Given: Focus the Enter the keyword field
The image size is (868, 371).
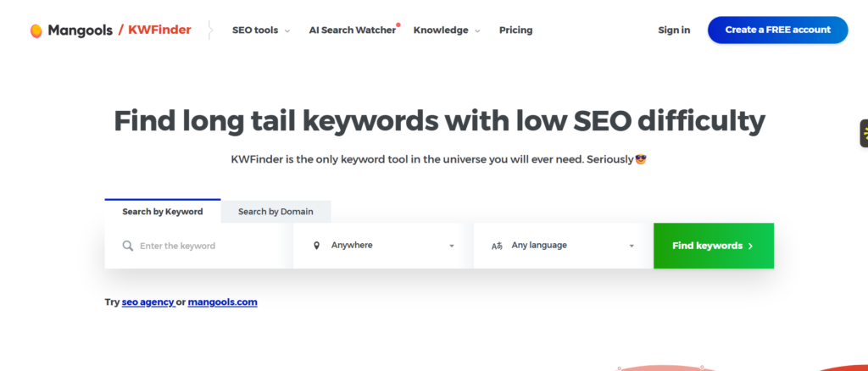Looking at the screenshot, I should coord(203,246).
